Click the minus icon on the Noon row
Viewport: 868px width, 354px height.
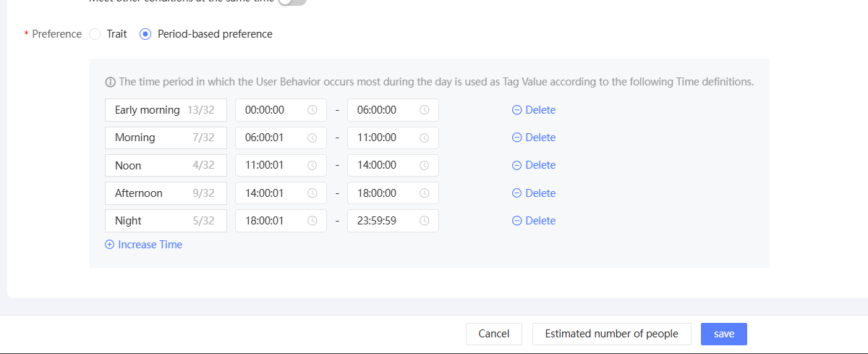coord(516,165)
